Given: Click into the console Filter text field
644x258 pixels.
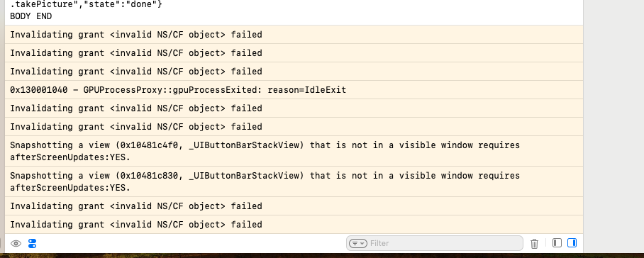Looking at the screenshot, I should 435,243.
